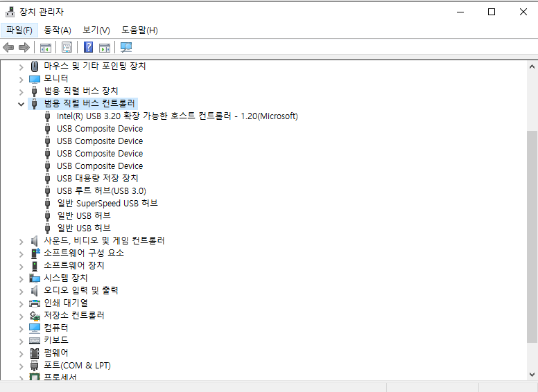Viewport: 538px width, 392px height.
Task: Click the mouse icon beside 마우스 및 기타 포인팅 장치
Action: point(34,66)
